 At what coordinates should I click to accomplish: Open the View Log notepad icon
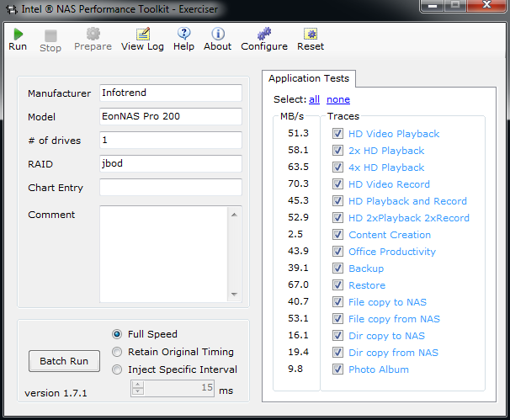143,34
